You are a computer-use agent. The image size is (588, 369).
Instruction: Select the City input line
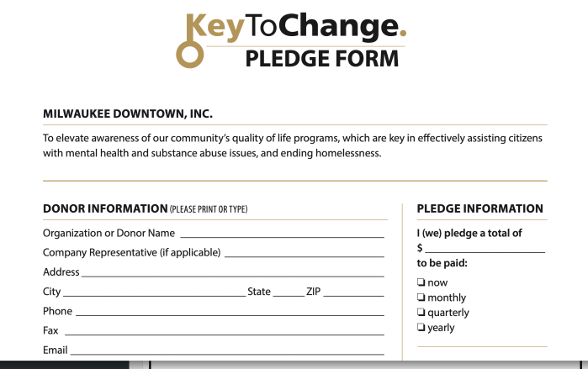pos(154,292)
